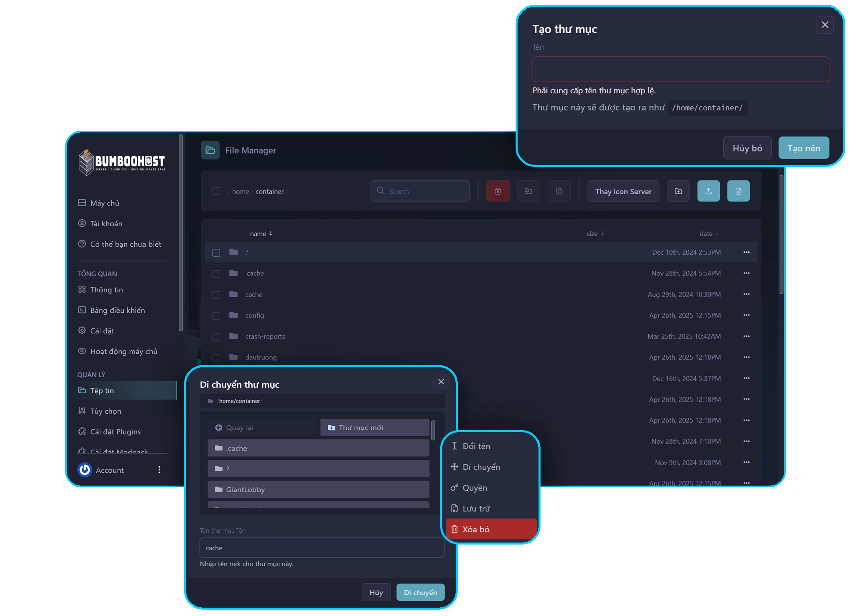Click the File Manager header folder icon
Image resolution: width=851 pixels, height=616 pixels.
tap(210, 150)
